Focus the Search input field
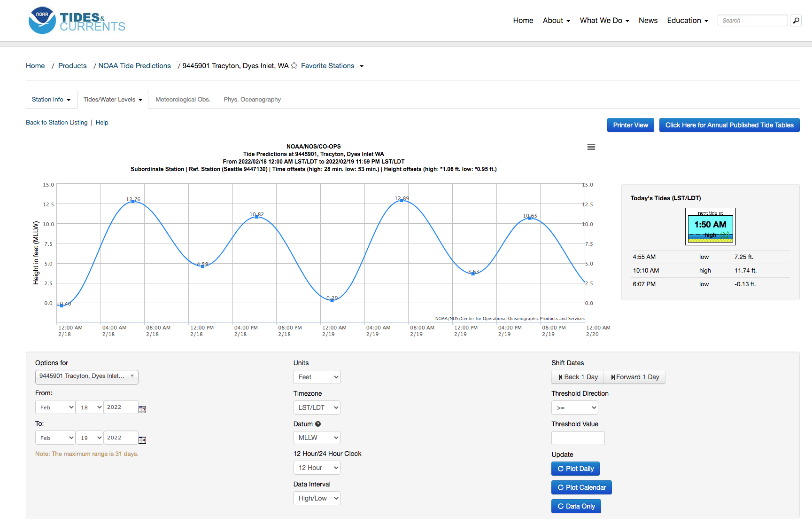This screenshot has height=525, width=812. point(752,21)
